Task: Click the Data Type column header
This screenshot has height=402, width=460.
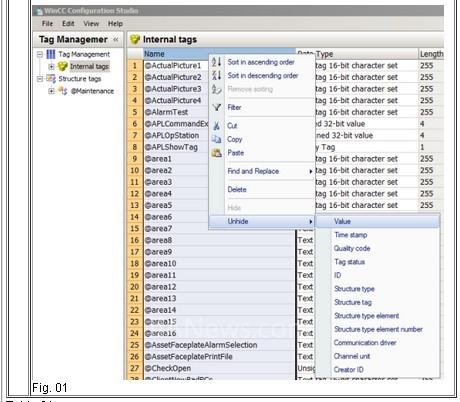Action: click(357, 54)
